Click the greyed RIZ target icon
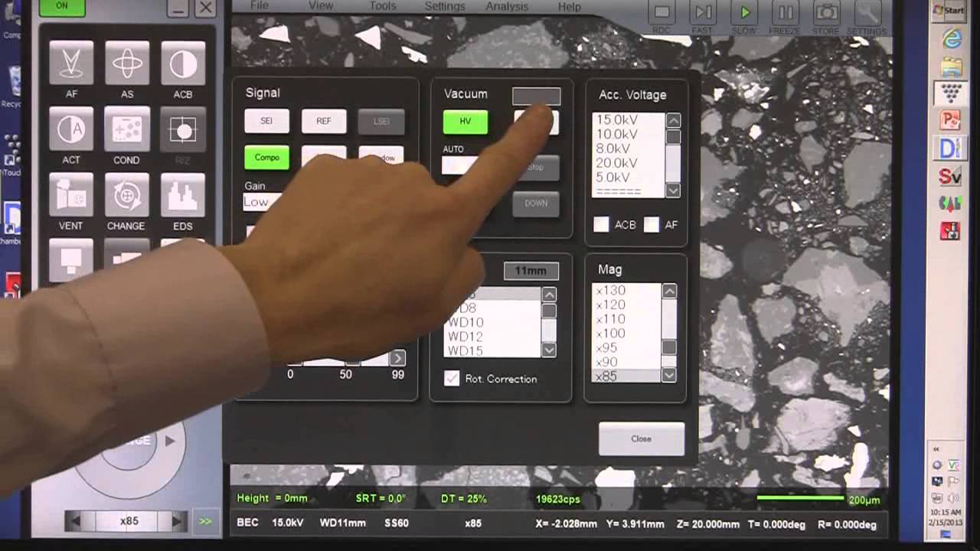Image resolution: width=980 pixels, height=551 pixels. click(x=183, y=129)
